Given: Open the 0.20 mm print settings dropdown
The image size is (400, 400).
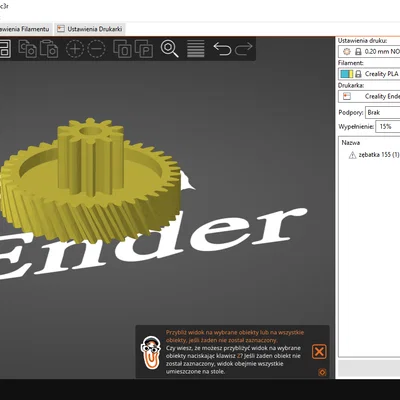Looking at the screenshot, I should (x=369, y=52).
